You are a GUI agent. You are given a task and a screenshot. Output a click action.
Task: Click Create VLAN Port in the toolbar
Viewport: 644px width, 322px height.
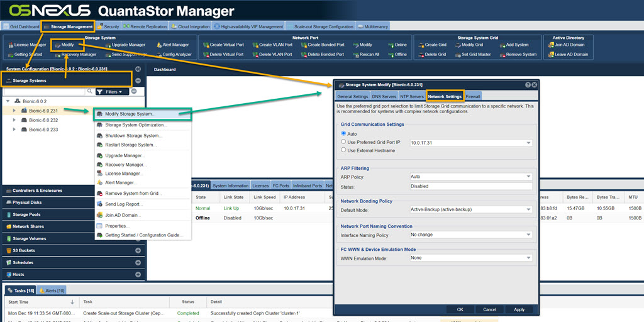point(273,45)
